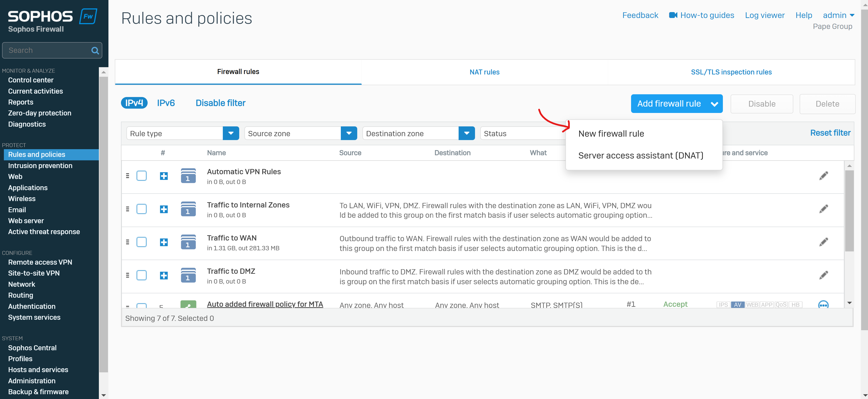
Task: Click the How-to guides video camera icon
Action: [x=673, y=15]
